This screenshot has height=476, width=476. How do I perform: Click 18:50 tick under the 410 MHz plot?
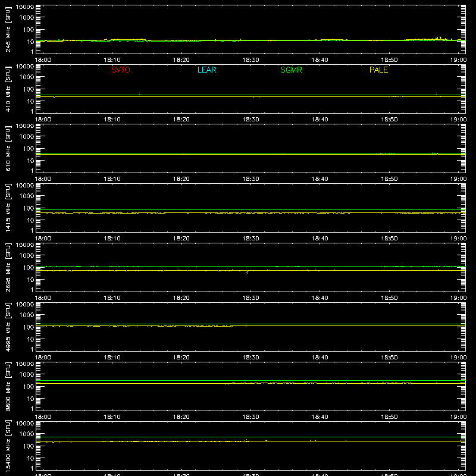[x=389, y=120]
